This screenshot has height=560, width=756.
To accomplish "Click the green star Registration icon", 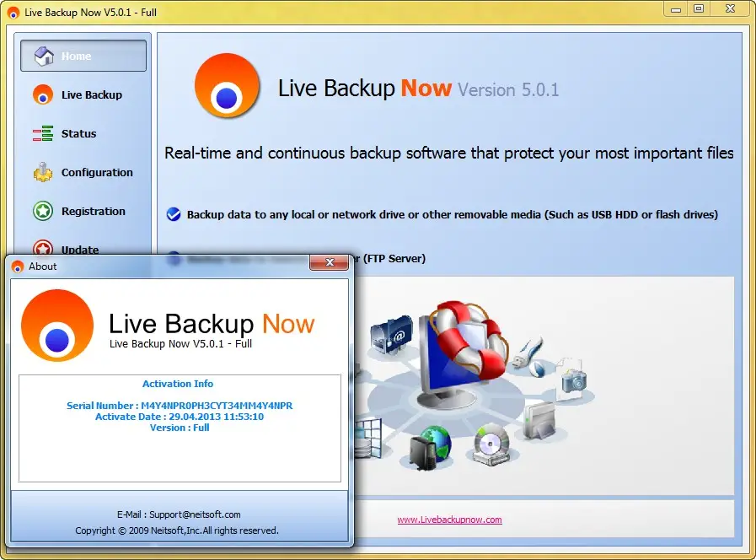I will pos(43,212).
